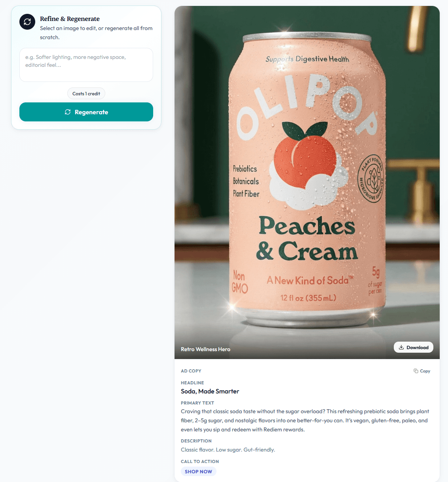
Task: Click the primary text paragraph about prebiotic soda
Action: tap(305, 420)
